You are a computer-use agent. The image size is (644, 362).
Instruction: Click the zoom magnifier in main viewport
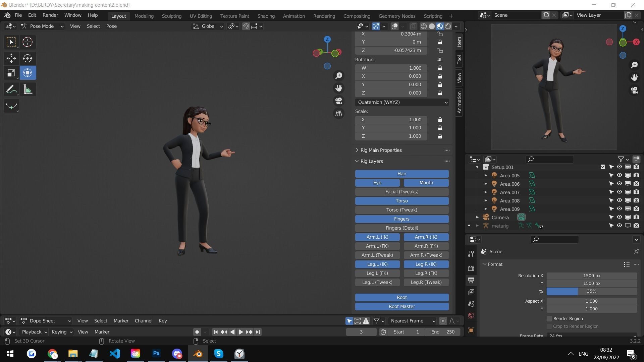coord(339,76)
